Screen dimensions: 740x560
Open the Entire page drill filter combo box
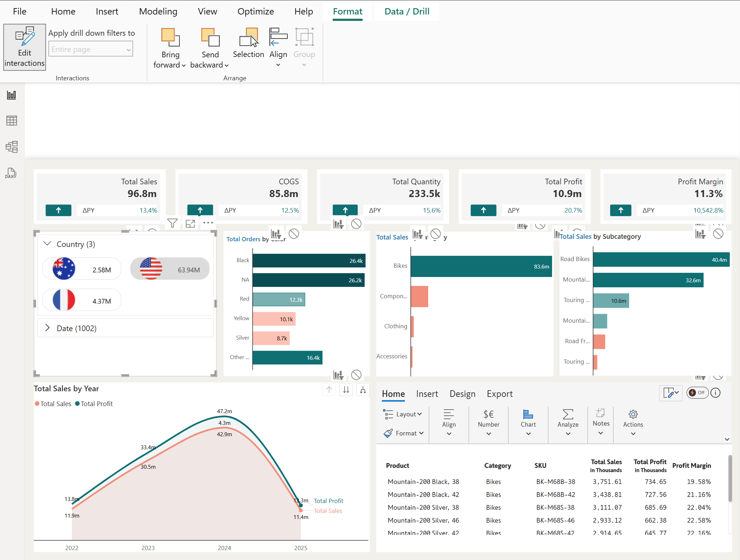tap(91, 49)
